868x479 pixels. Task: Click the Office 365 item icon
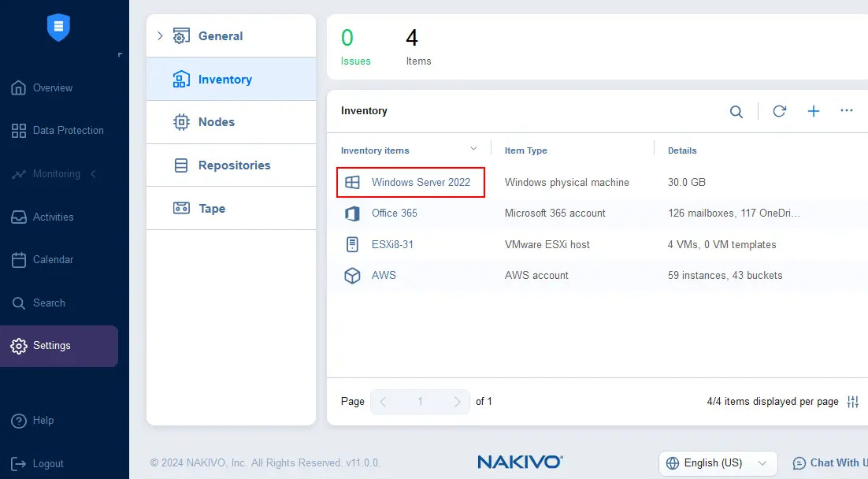click(x=352, y=214)
